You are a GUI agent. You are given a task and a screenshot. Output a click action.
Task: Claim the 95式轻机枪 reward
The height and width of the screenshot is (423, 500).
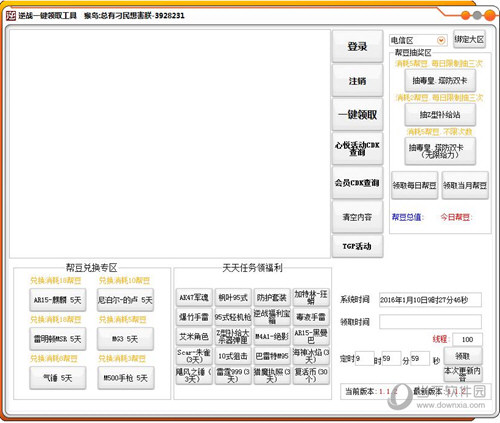(x=233, y=317)
